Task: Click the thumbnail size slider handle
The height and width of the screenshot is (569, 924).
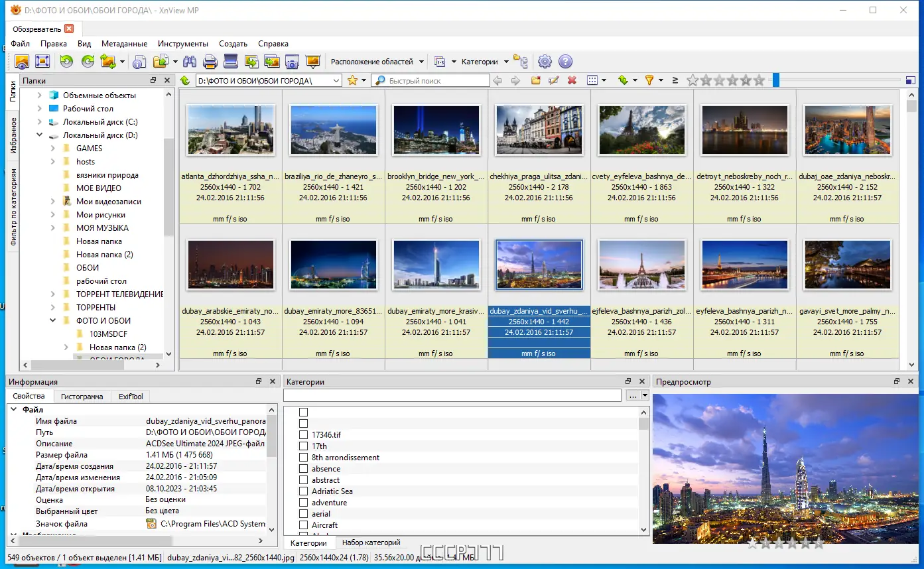Action: [x=775, y=80]
